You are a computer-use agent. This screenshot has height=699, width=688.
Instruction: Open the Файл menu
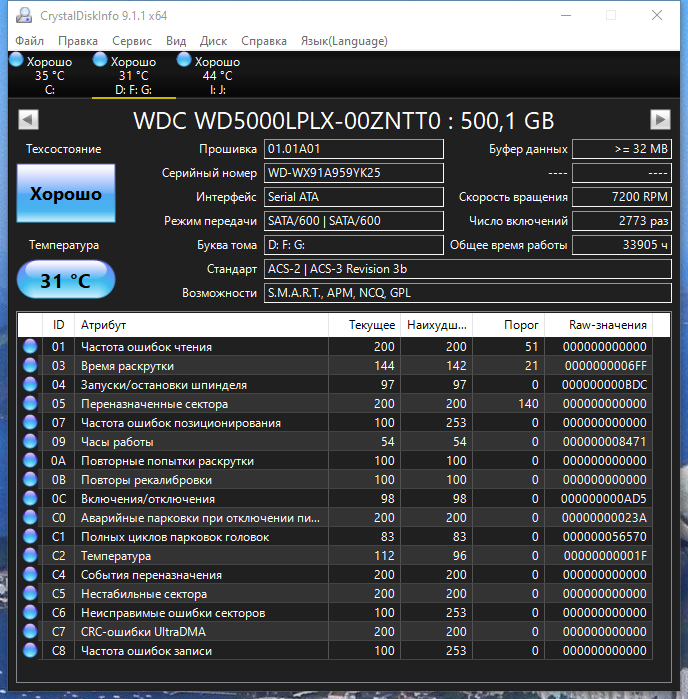tap(29, 41)
